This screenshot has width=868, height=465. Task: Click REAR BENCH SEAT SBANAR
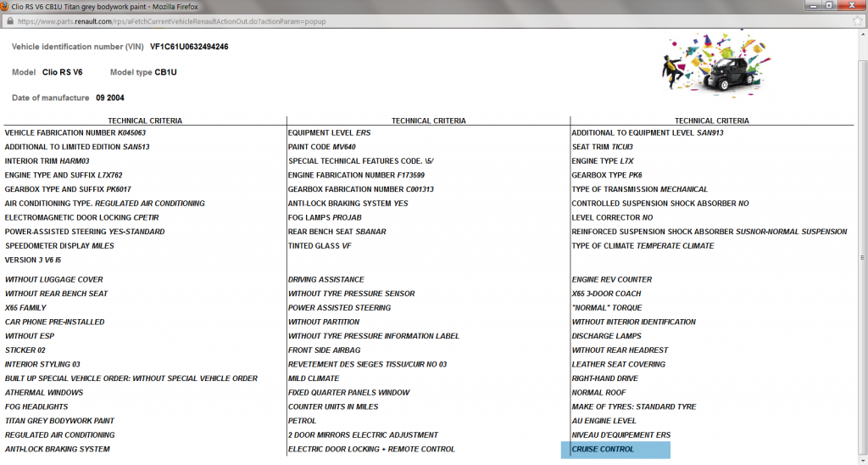tap(337, 232)
